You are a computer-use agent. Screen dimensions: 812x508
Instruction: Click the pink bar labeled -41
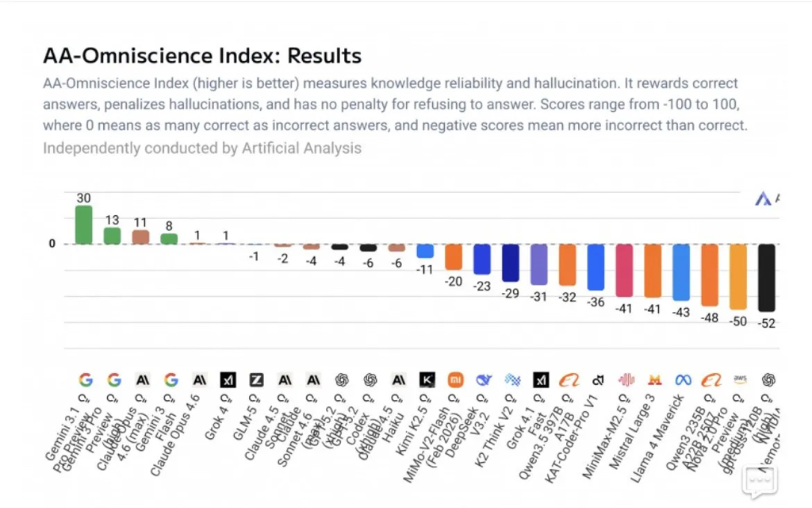pos(625,270)
